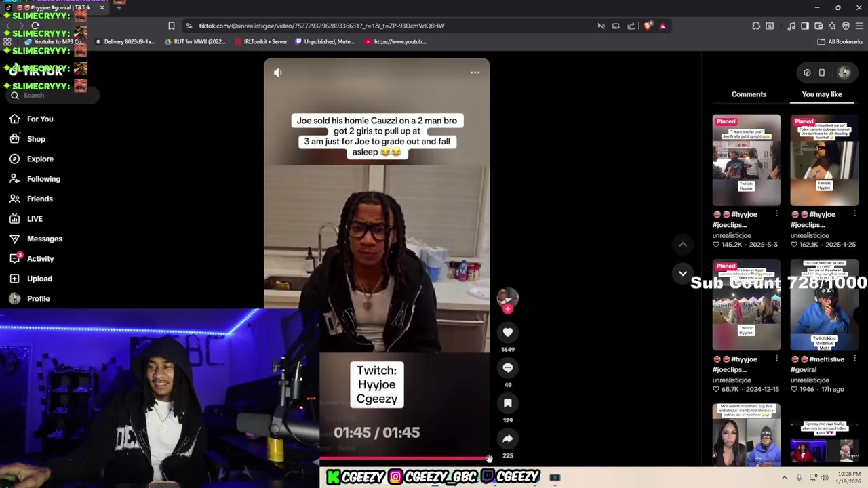The height and width of the screenshot is (488, 868).
Task: Open a new browser tab
Action: [x=119, y=7]
